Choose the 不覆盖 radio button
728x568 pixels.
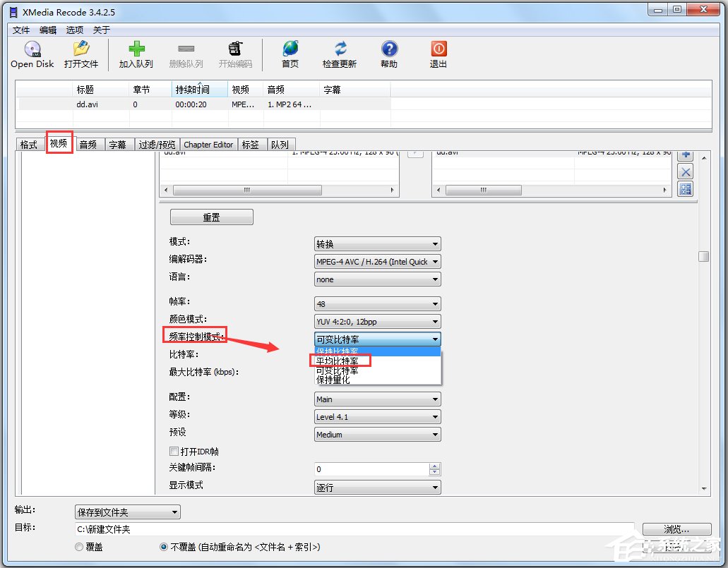pyautogui.click(x=163, y=547)
